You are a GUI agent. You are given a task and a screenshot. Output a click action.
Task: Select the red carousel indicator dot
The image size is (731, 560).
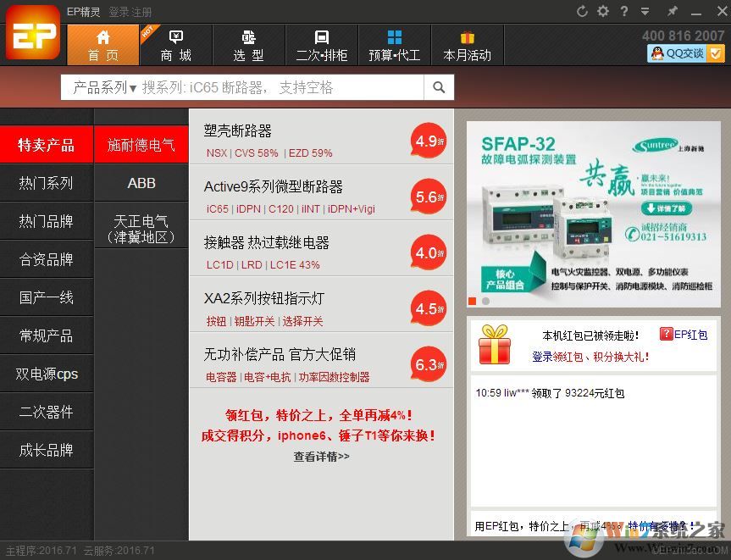[472, 301]
